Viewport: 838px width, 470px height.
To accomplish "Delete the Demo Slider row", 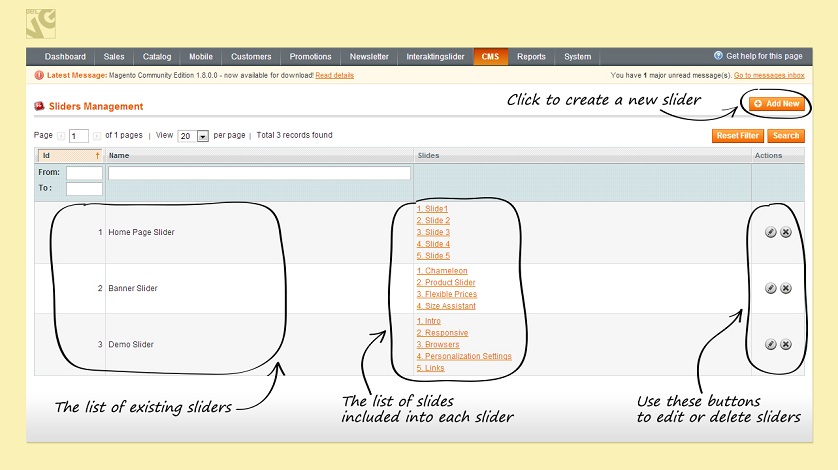I will [x=785, y=344].
